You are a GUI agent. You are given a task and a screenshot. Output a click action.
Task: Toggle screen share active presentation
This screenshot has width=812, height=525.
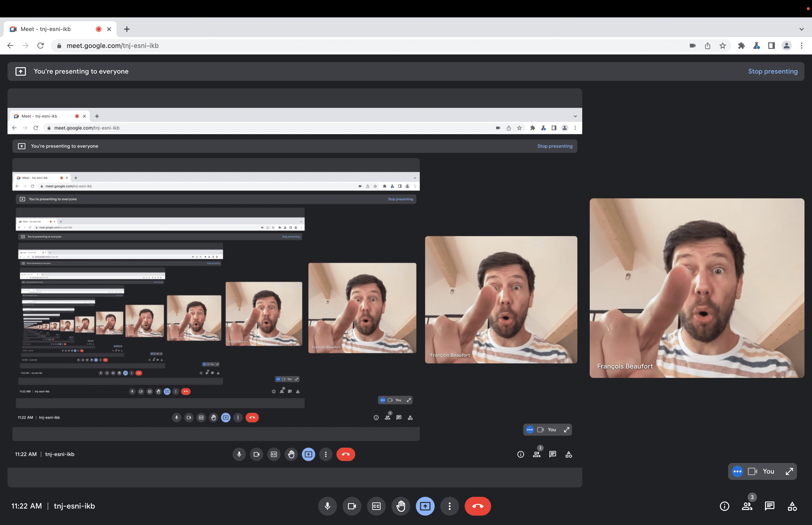[x=425, y=506]
